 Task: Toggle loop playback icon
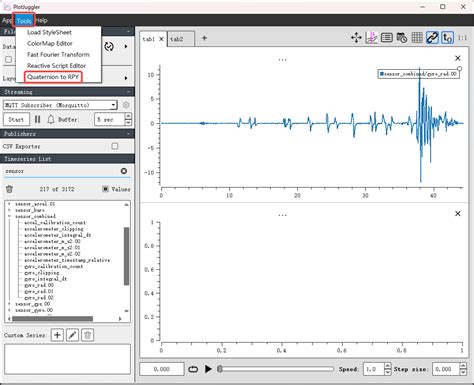tap(193, 369)
